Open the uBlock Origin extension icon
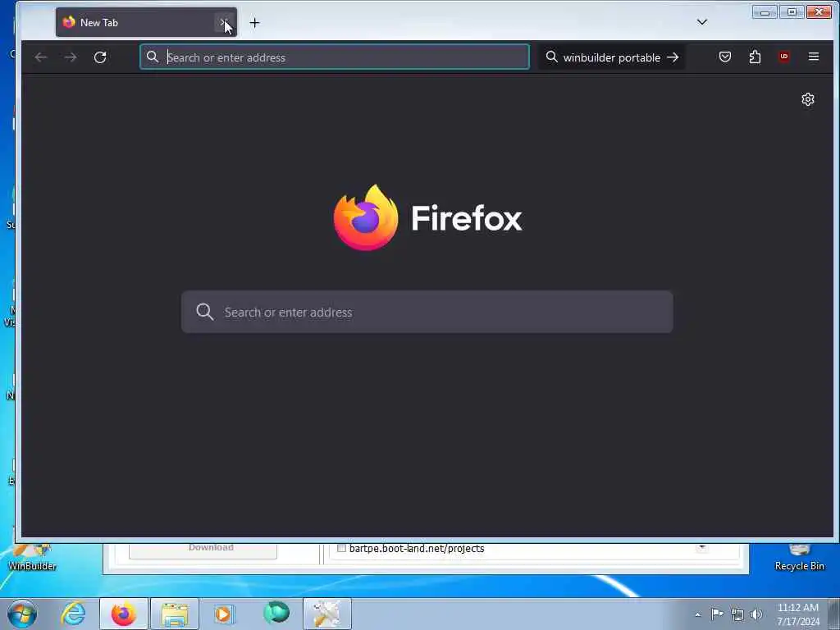This screenshot has width=840, height=630. [x=783, y=57]
